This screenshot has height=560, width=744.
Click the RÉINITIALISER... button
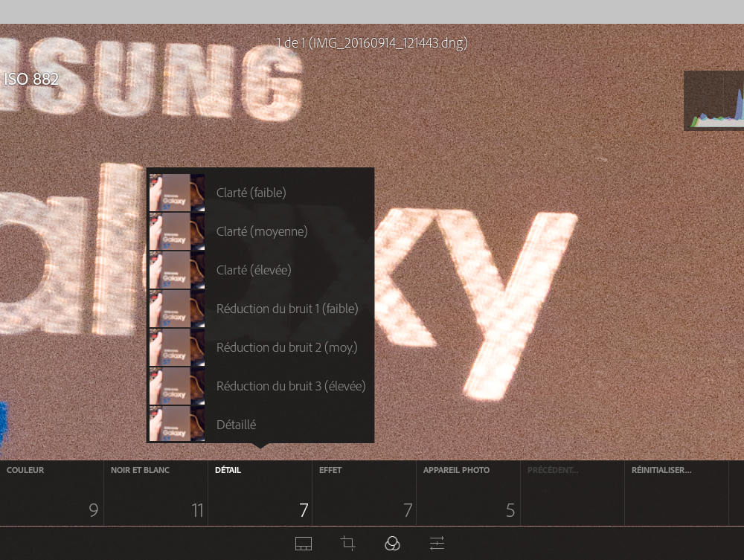tap(676, 492)
